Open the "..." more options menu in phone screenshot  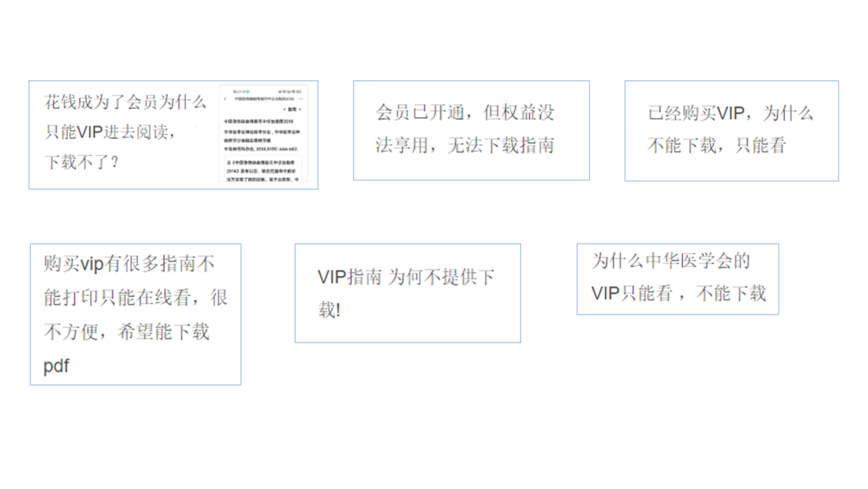coord(301,99)
